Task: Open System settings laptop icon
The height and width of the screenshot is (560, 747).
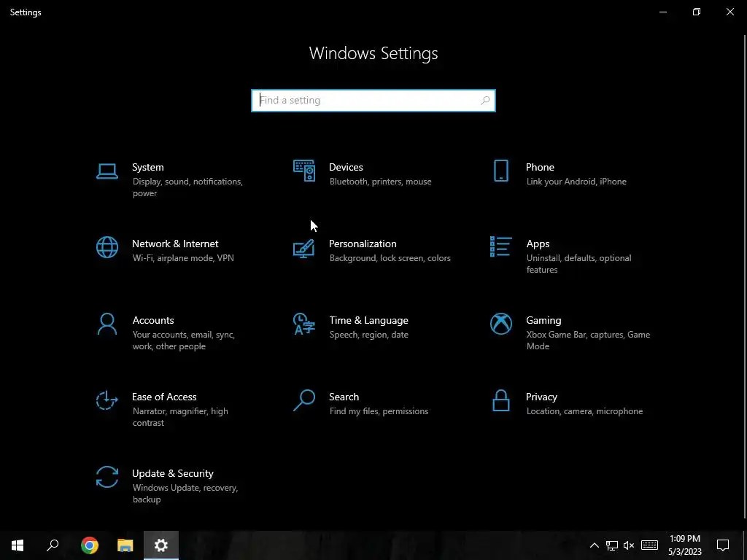Action: (107, 171)
